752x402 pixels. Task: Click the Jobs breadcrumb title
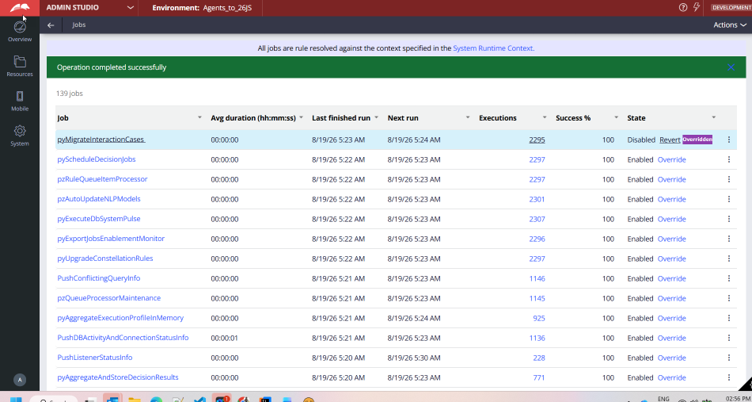[x=79, y=25]
